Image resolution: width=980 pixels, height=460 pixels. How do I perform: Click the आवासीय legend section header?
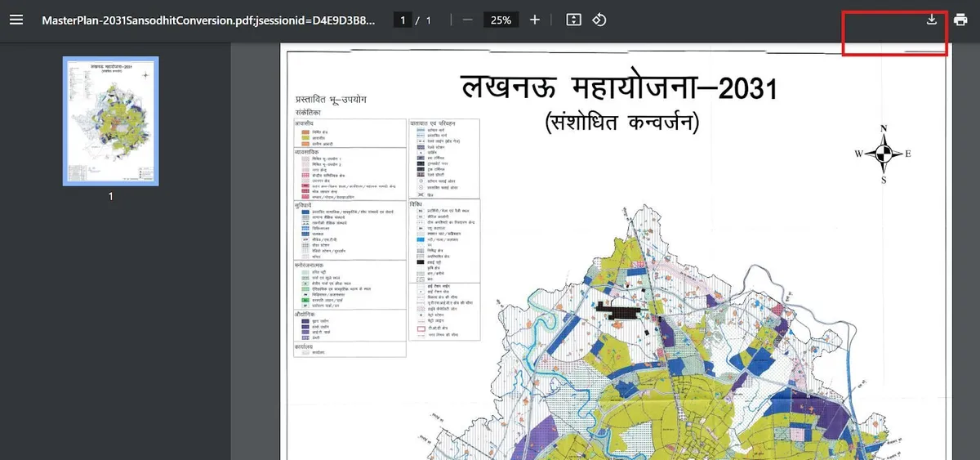[x=305, y=123]
